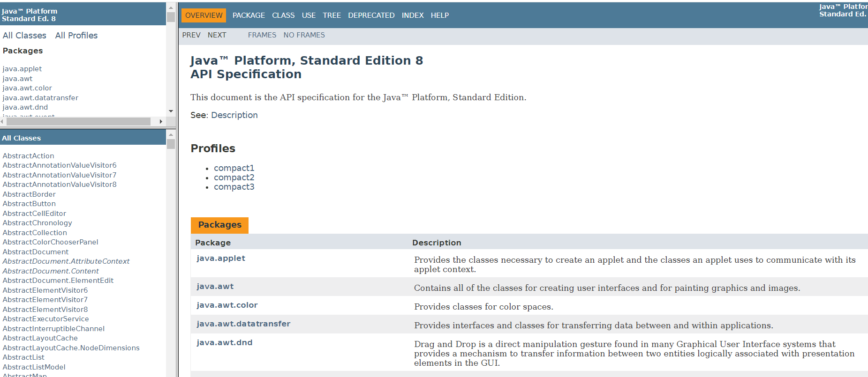Click the FRAMES link
Screen dimensions: 868x377
262,35
